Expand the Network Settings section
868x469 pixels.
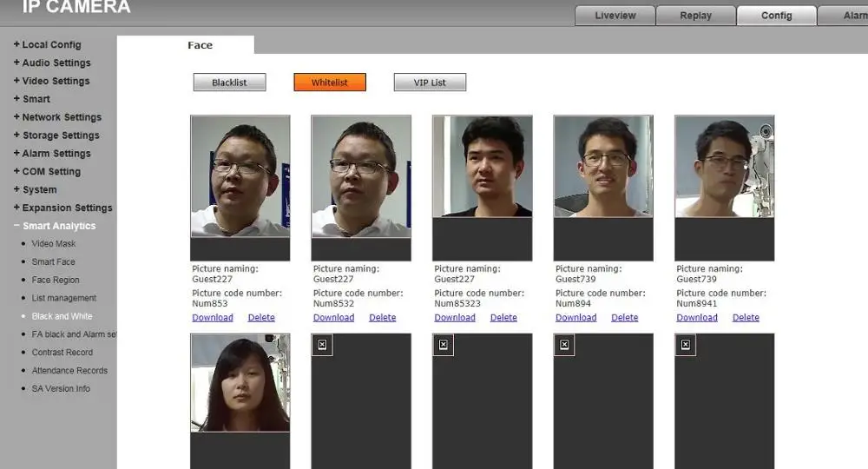click(62, 117)
